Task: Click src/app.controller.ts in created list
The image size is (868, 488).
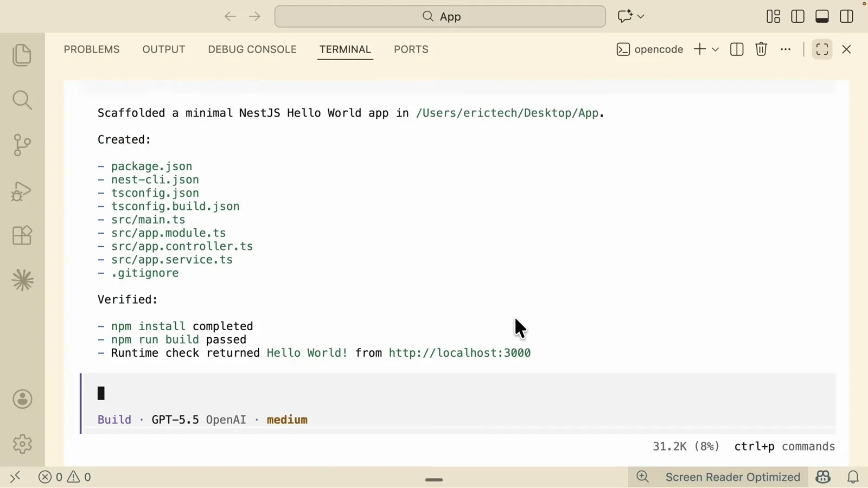Action: click(x=182, y=246)
